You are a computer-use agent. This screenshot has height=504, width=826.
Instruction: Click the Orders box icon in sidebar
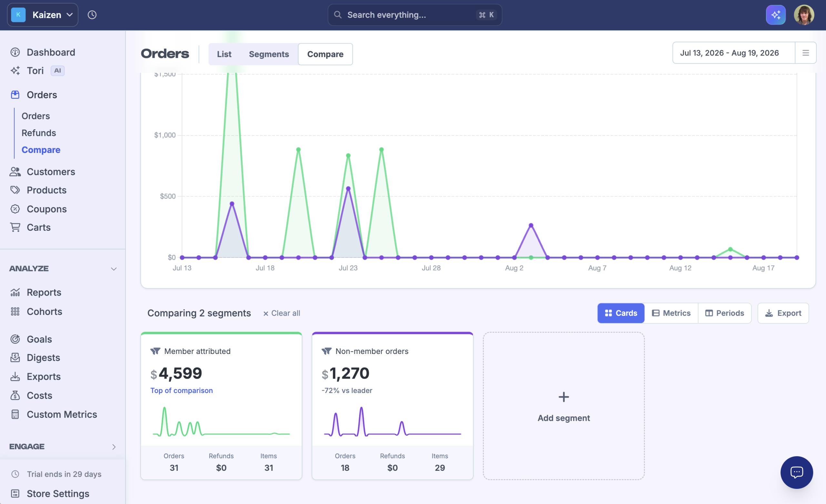15,95
